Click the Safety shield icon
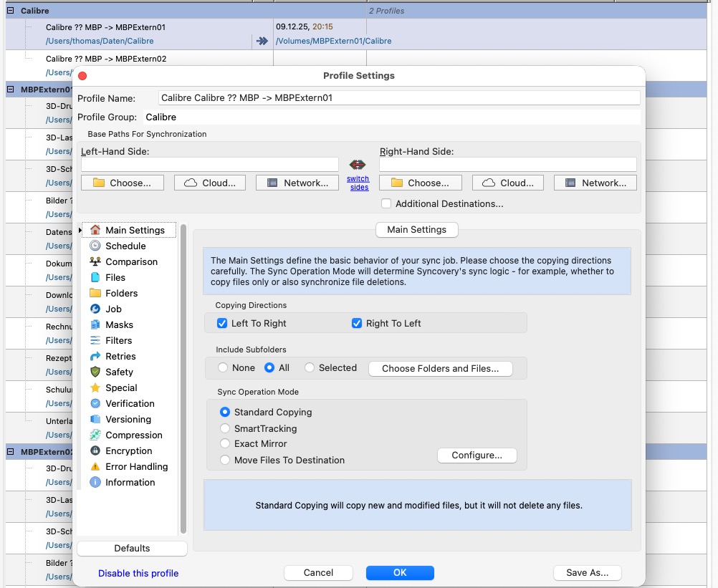Screen dimensions: 718x588 point(95,372)
